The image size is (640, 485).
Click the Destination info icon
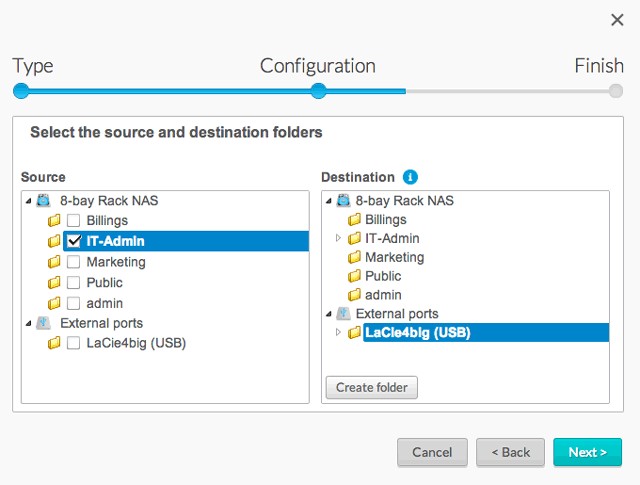410,177
